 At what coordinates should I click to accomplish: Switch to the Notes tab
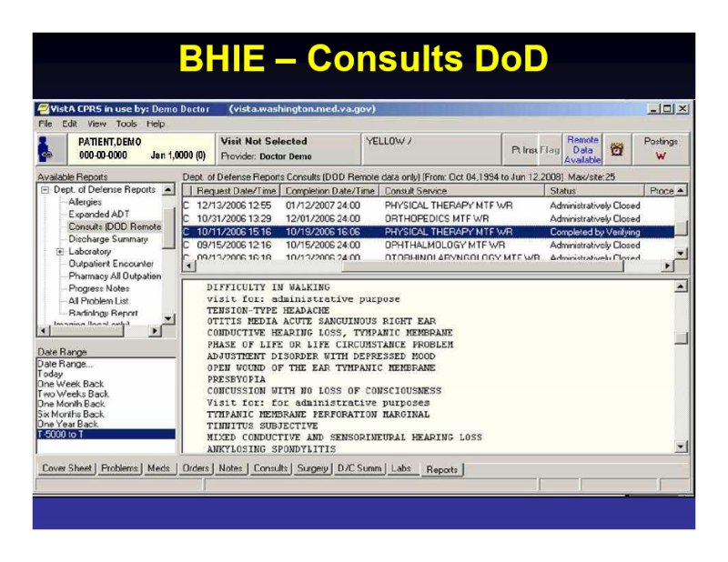pos(231,468)
